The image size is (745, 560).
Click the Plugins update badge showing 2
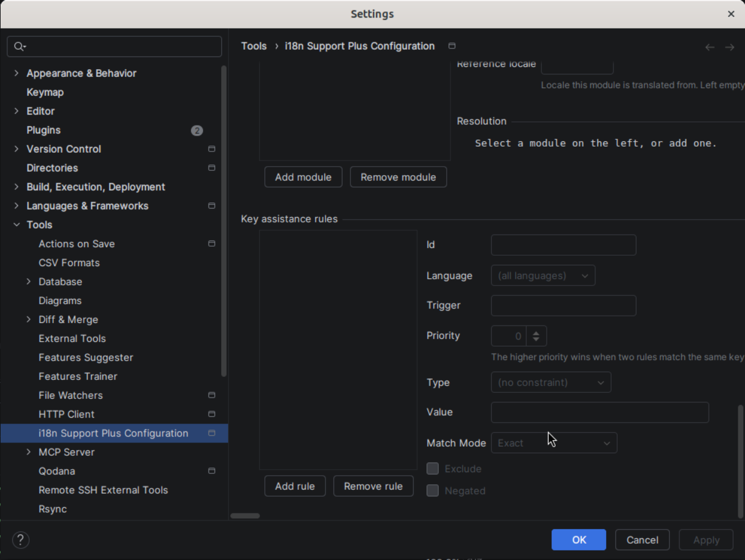[197, 130]
